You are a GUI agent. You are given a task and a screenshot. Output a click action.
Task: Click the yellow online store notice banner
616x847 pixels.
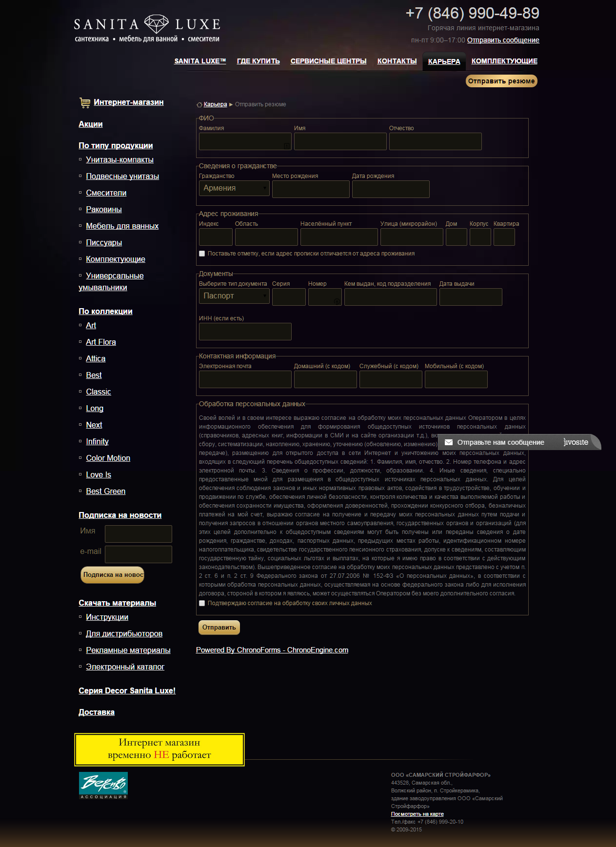coord(159,749)
